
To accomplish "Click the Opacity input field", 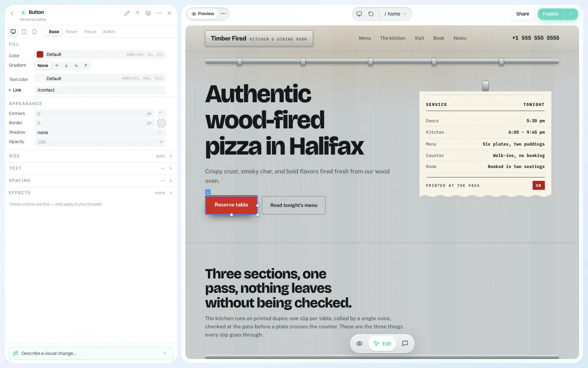I will [x=100, y=142].
